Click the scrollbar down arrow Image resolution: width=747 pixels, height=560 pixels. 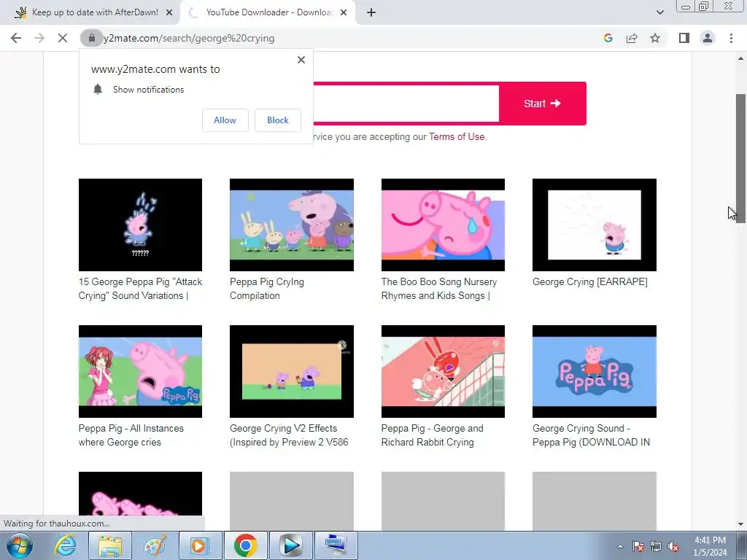point(740,524)
